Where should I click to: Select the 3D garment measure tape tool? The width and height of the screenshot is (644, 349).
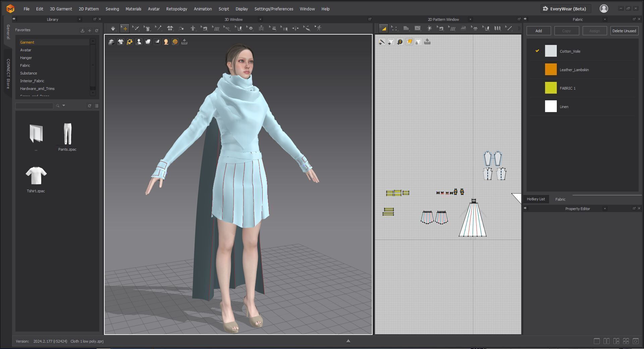click(x=307, y=29)
